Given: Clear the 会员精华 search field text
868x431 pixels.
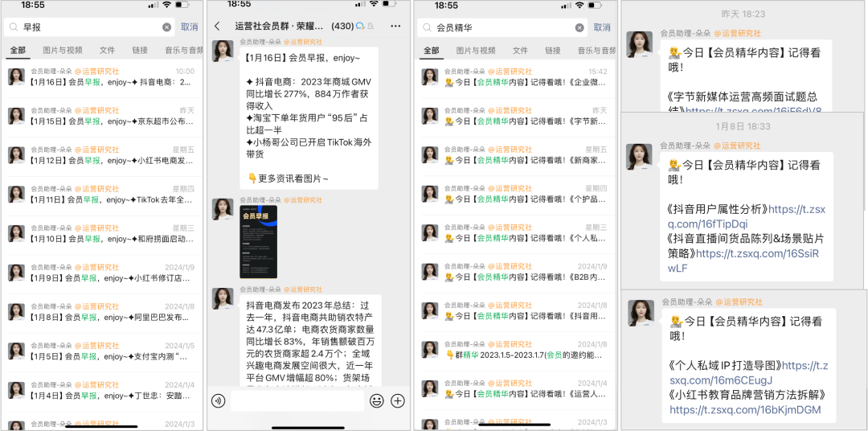Looking at the screenshot, I should click(579, 27).
